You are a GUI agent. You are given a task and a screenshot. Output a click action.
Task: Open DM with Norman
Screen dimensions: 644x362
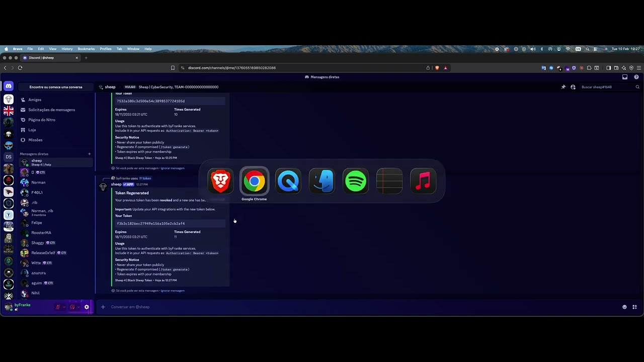(56, 183)
